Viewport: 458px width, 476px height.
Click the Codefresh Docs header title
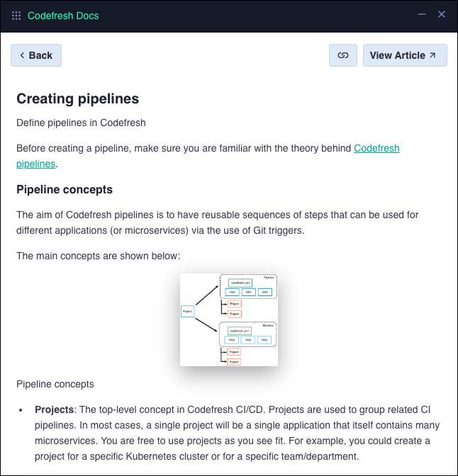point(63,16)
